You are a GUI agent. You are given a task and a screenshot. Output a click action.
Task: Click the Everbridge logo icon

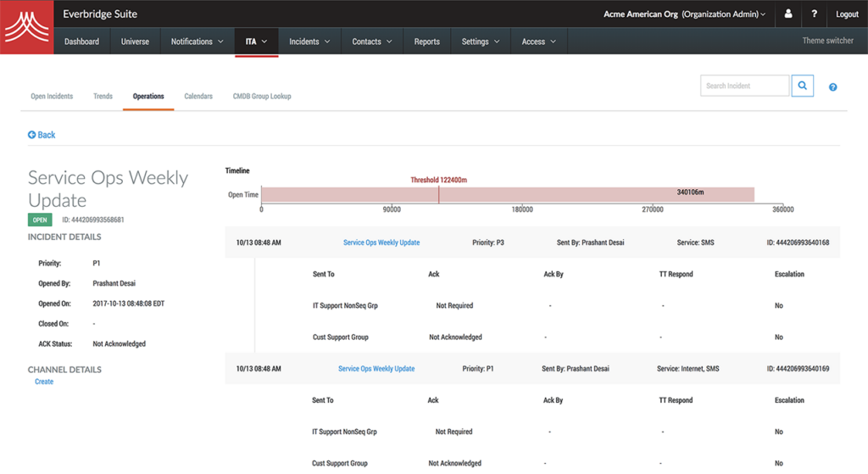27,27
